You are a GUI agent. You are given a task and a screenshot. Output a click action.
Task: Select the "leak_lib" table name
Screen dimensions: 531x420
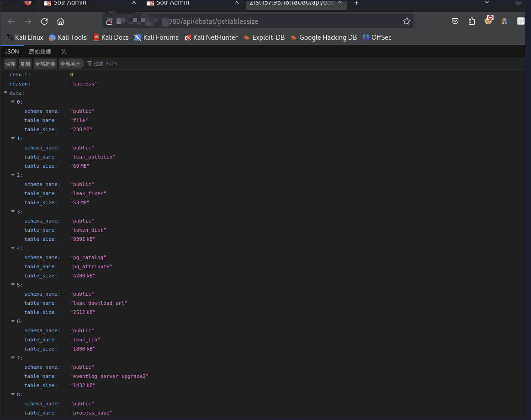click(x=85, y=340)
